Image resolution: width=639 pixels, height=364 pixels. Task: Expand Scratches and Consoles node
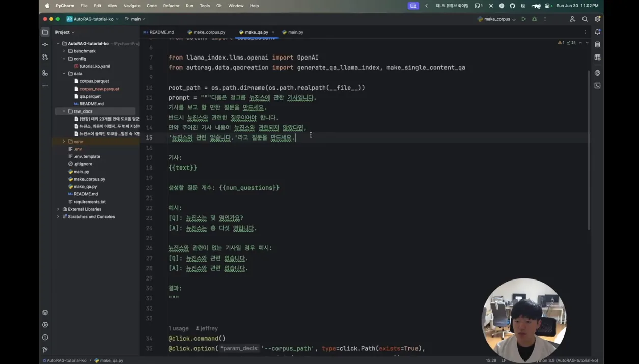(58, 217)
